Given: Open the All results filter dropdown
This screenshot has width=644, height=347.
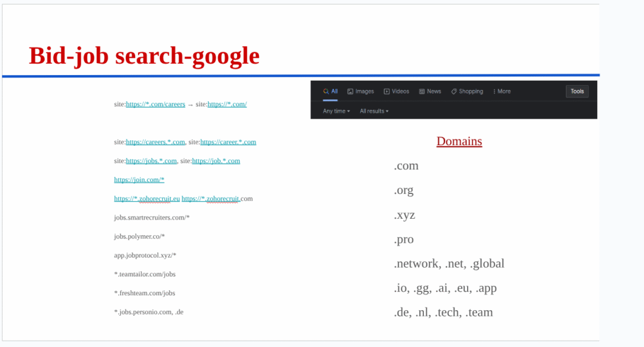Looking at the screenshot, I should tap(374, 111).
